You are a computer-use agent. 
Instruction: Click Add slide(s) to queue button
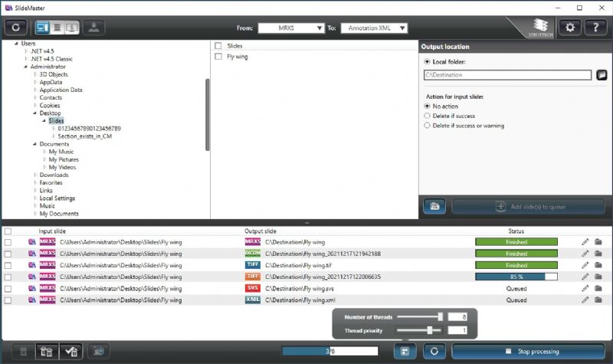coord(528,206)
